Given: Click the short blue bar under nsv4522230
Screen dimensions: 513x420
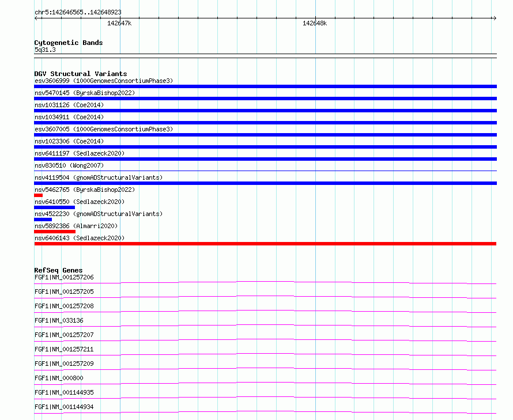Looking at the screenshot, I should 43,220.
